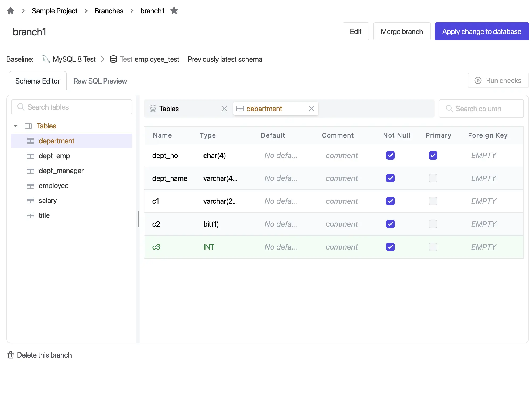Image resolution: width=532 pixels, height=399 pixels.
Task: Click the play icon in Run checks
Action: [x=478, y=80]
